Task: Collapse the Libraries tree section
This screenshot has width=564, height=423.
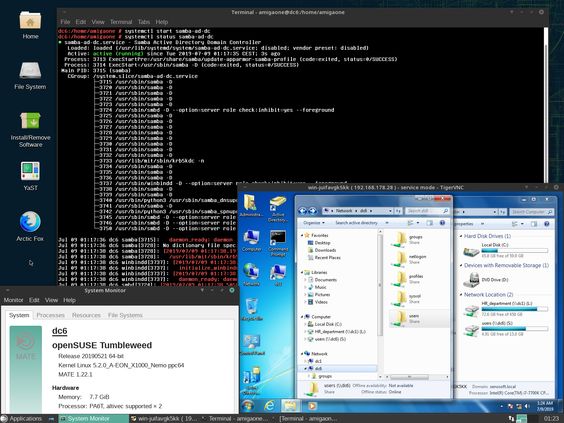Action: tap(302, 272)
